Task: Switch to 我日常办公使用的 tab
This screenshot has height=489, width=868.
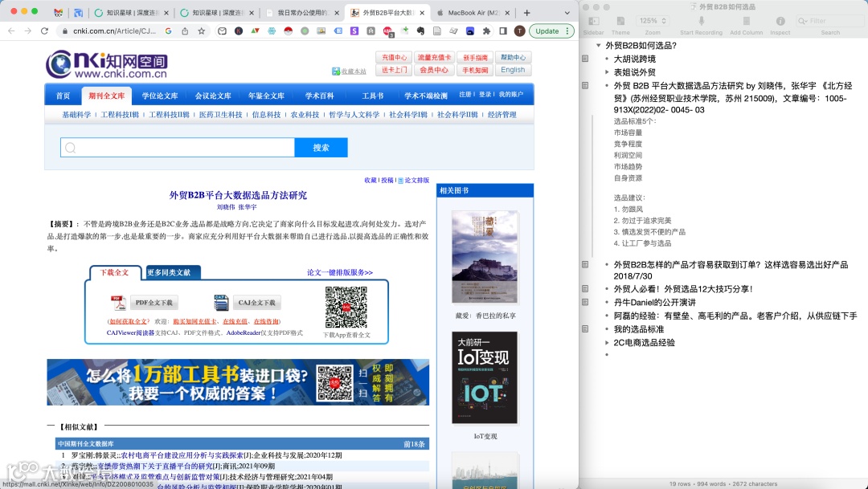Action: 302,13
